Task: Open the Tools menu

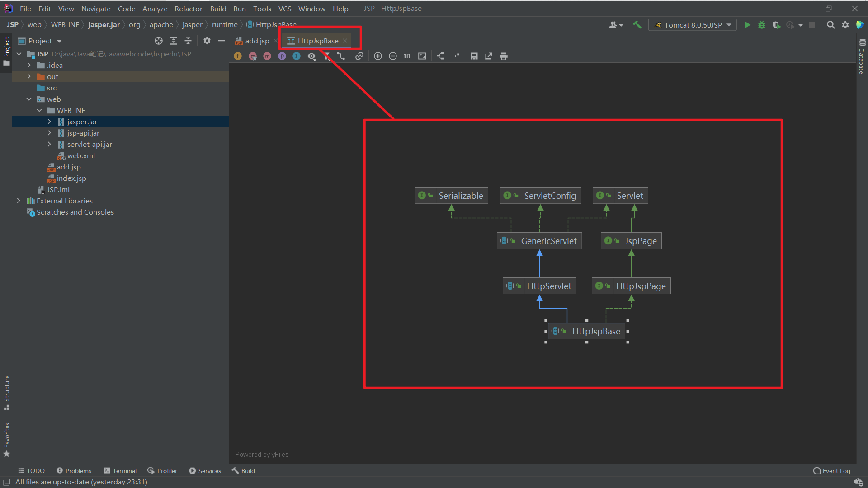Action: click(262, 9)
